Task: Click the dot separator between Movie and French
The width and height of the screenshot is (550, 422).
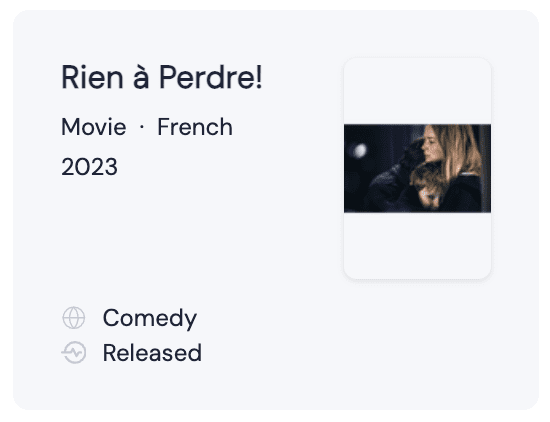Action: click(x=142, y=127)
